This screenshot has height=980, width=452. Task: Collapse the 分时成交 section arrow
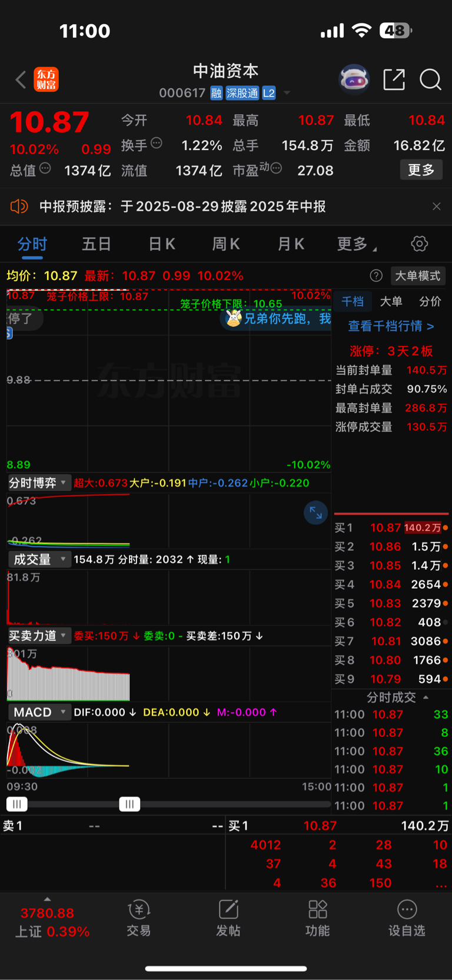(x=426, y=697)
